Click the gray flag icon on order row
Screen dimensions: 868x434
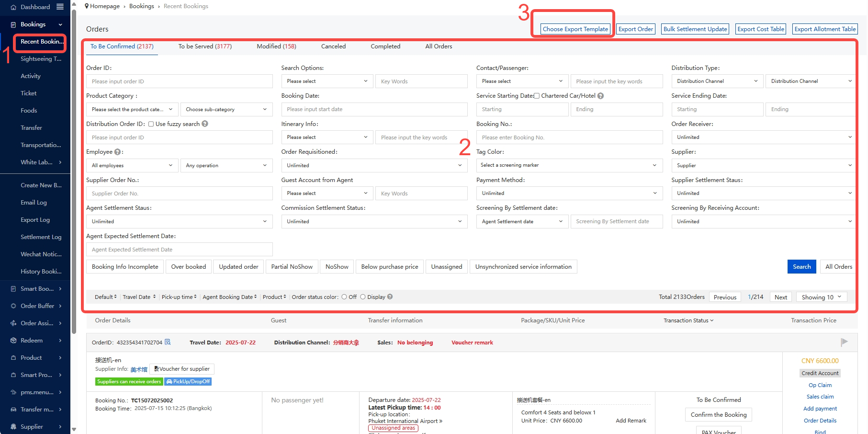click(x=844, y=342)
